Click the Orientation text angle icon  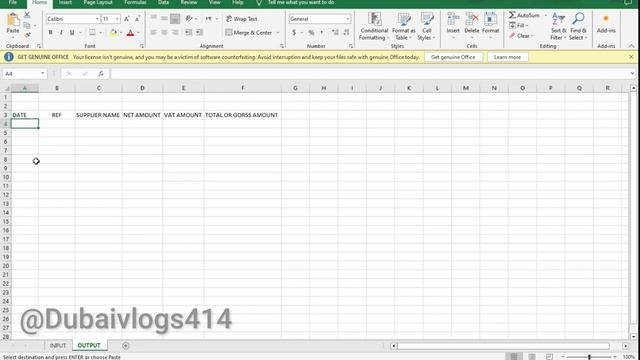point(189,18)
